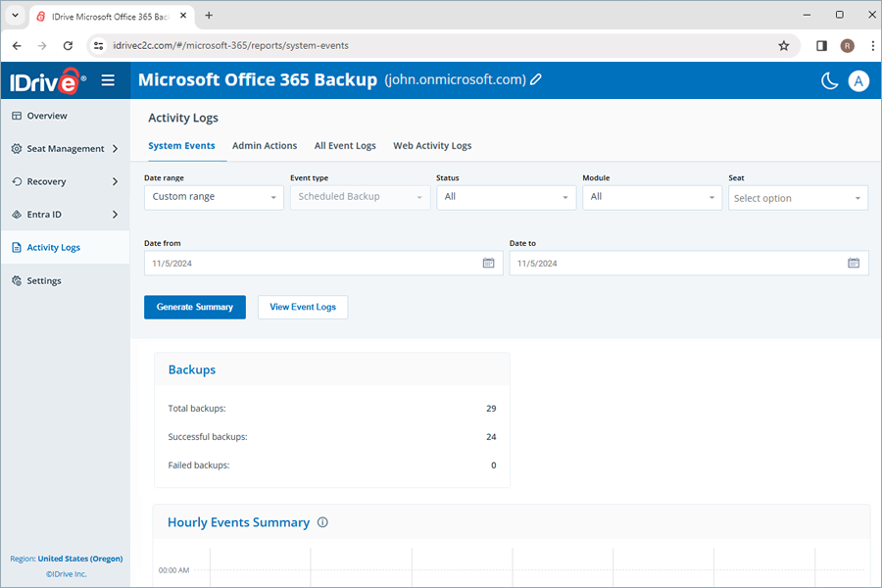882x588 pixels.
Task: Click the ©IDrive Inc. footer text
Action: [67, 574]
